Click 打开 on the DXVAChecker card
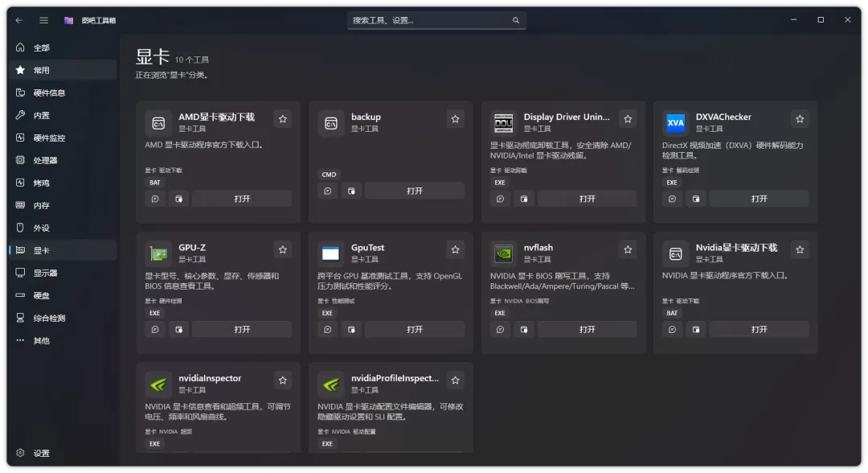Screen dimensions: 868x473 tap(759, 199)
